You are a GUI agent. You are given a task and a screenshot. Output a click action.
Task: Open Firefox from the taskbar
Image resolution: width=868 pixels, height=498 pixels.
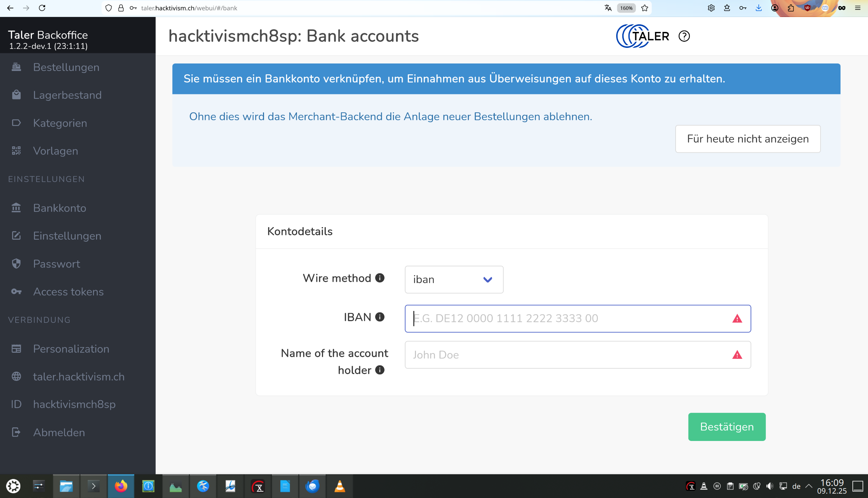[x=121, y=486]
